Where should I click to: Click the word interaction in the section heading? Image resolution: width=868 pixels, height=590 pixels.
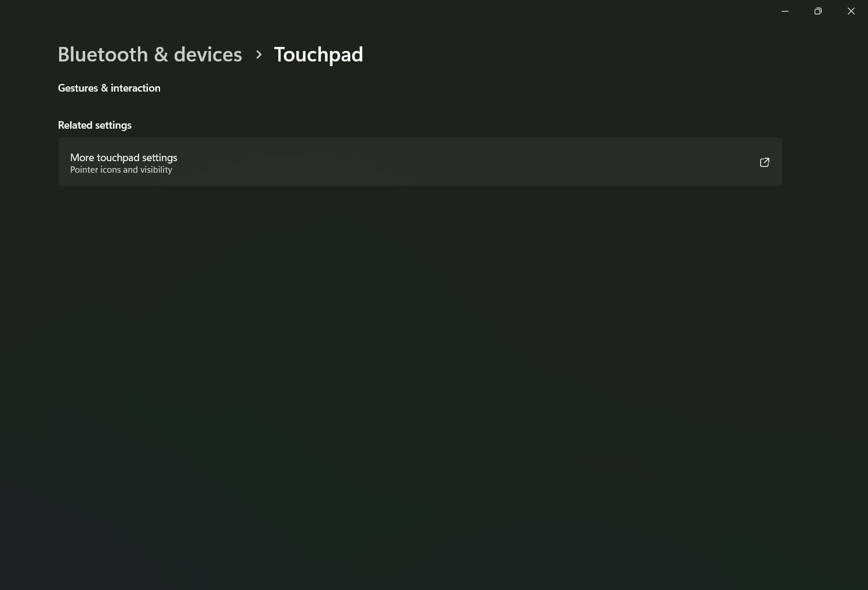pos(135,88)
